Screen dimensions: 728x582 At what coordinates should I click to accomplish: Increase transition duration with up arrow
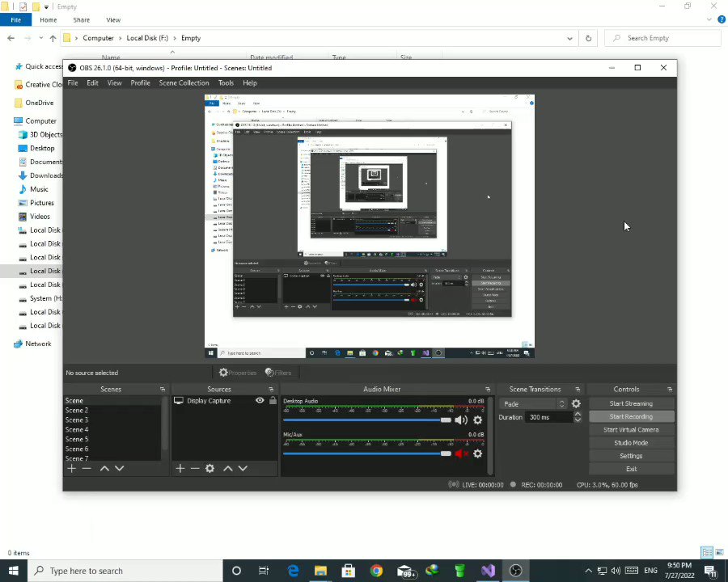578,414
